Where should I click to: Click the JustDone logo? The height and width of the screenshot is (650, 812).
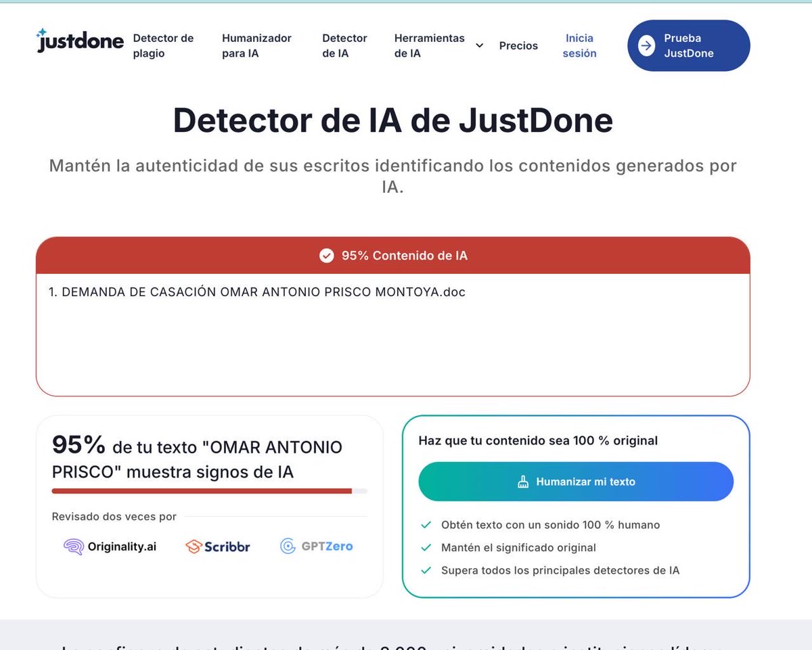click(79, 41)
